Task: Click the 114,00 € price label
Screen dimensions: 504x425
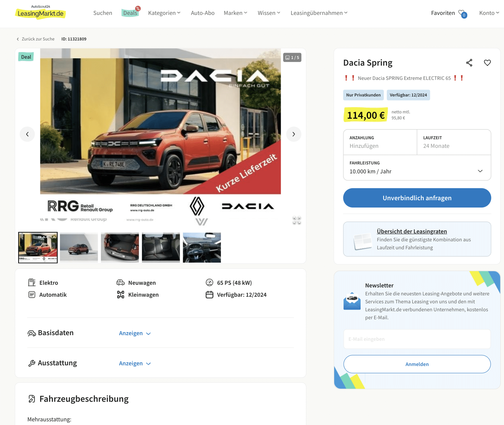Action: pos(366,115)
